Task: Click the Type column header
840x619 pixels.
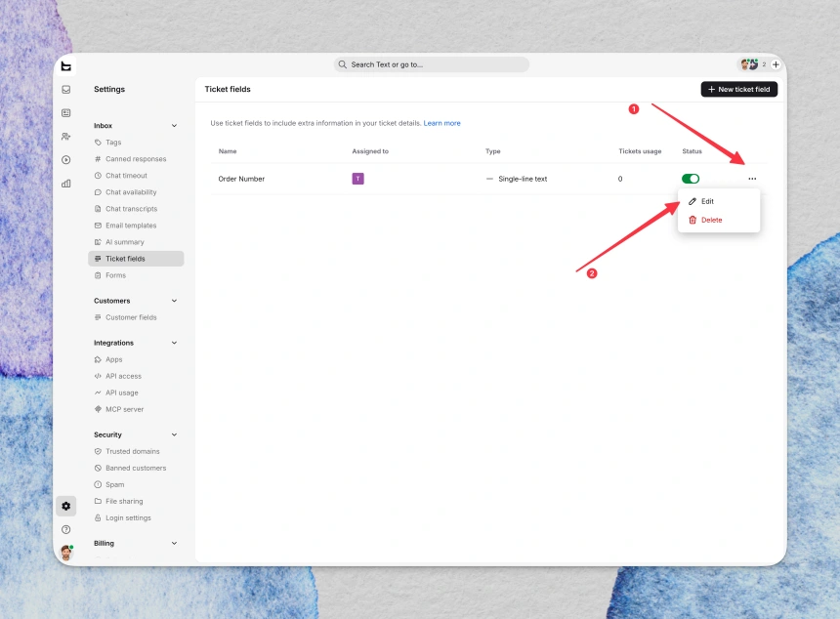Action: [x=492, y=151]
